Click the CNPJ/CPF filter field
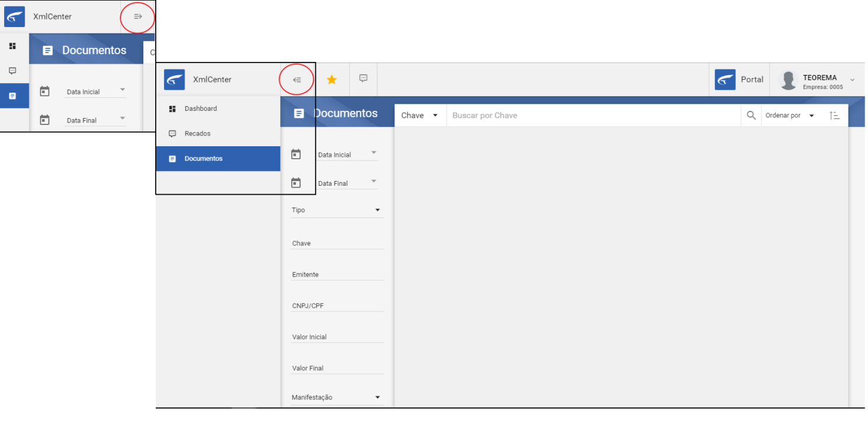 [337, 305]
